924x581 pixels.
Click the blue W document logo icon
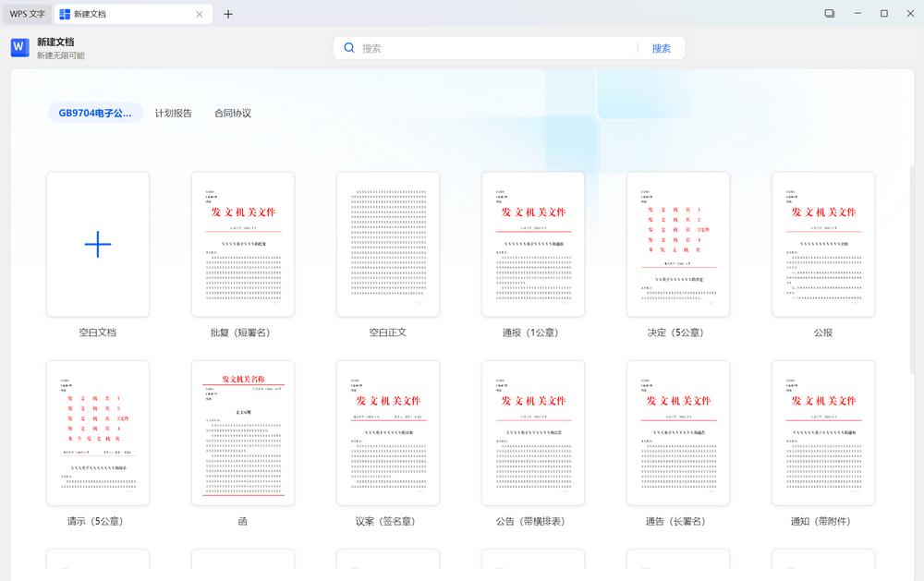pos(18,47)
